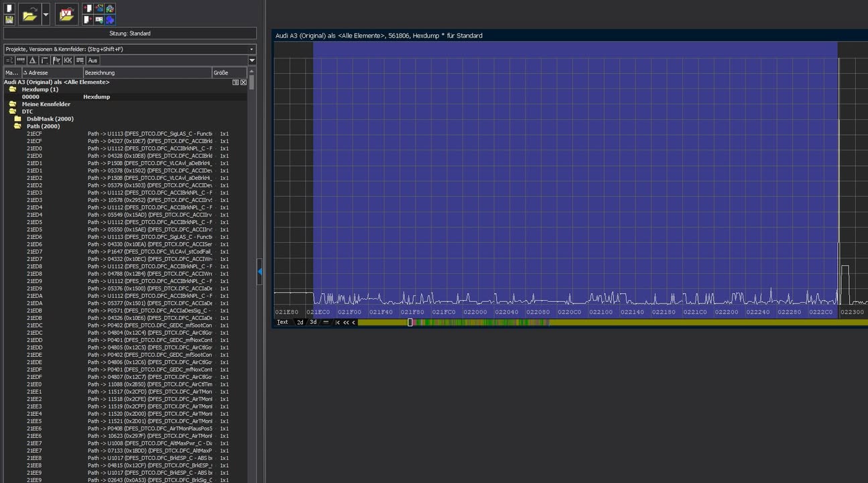Image resolution: width=868 pixels, height=483 pixels.
Task: Expand the DsblMask (2000) folder
Action: (x=17, y=119)
